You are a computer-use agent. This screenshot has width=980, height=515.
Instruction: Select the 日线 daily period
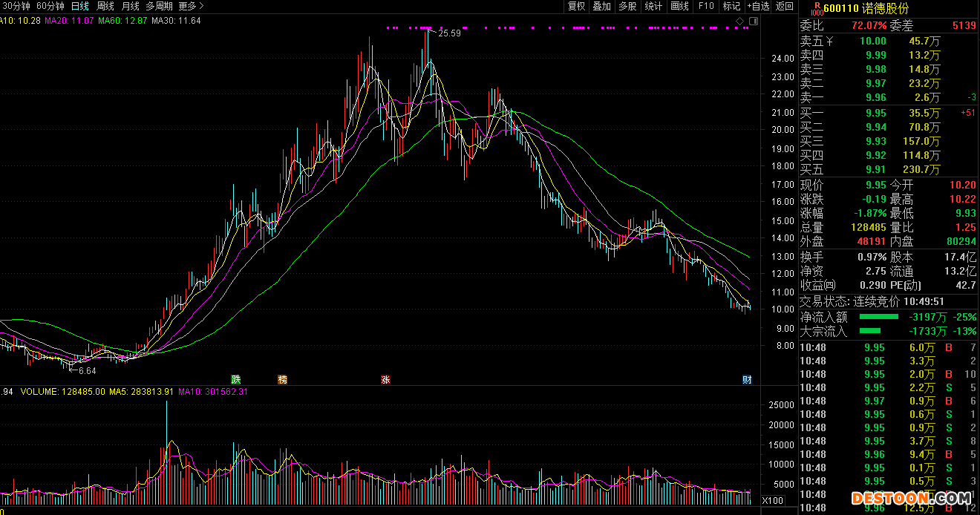coord(79,6)
